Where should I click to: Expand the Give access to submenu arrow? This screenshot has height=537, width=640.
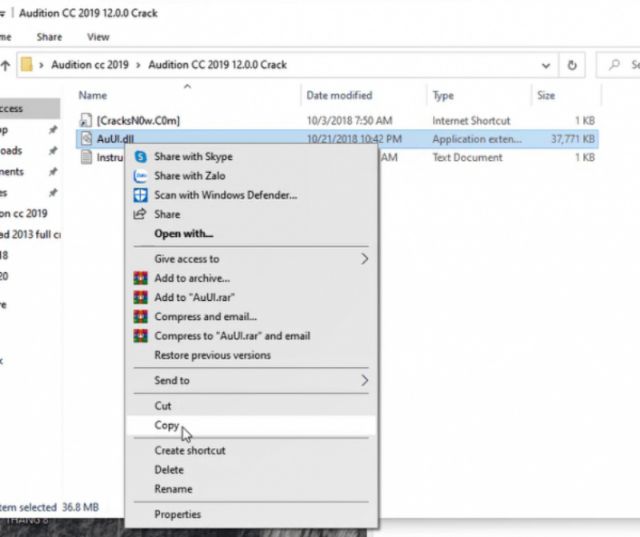click(x=364, y=259)
